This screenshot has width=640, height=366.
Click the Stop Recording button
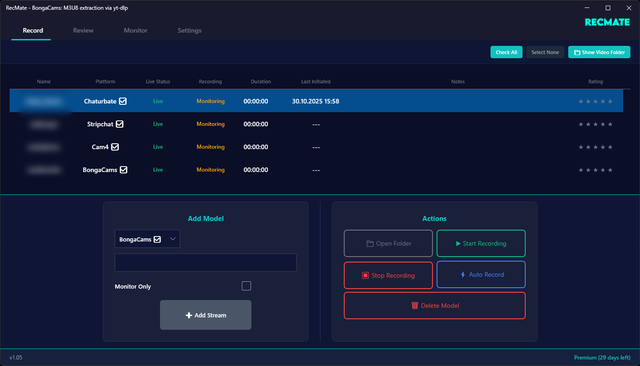[388, 275]
